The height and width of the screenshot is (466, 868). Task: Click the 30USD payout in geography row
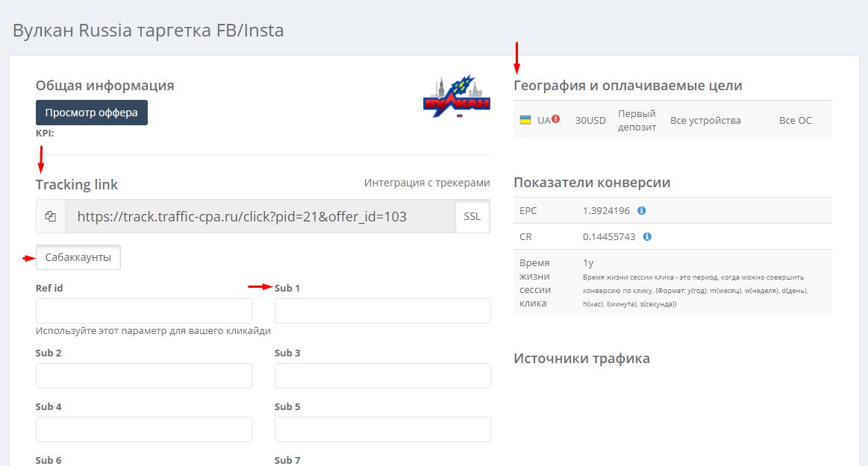[x=590, y=120]
